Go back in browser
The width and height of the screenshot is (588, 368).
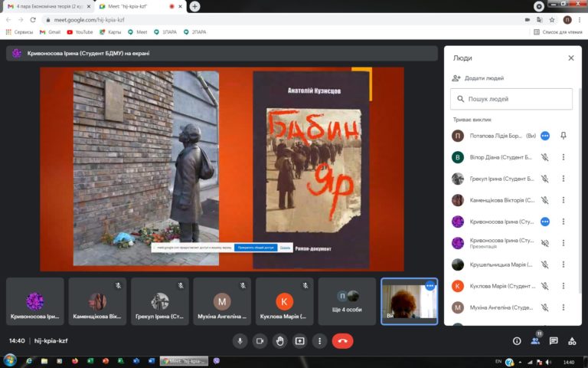pos(8,20)
